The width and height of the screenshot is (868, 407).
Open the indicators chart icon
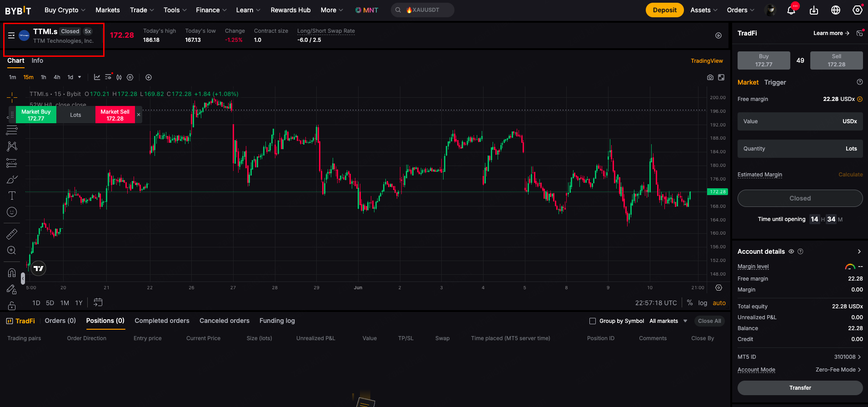pos(97,77)
